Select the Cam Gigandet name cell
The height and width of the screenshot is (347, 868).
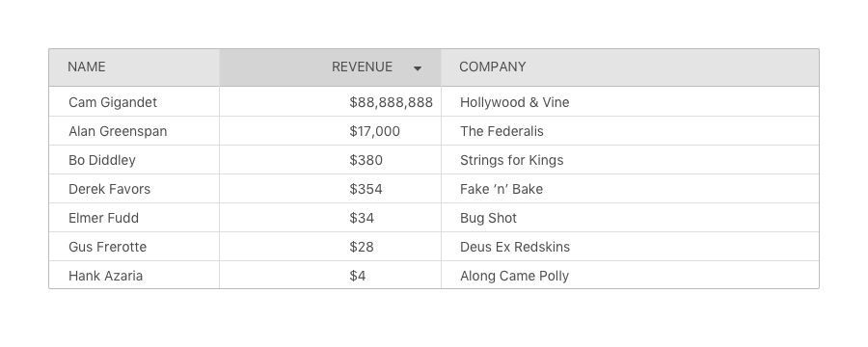(x=134, y=102)
